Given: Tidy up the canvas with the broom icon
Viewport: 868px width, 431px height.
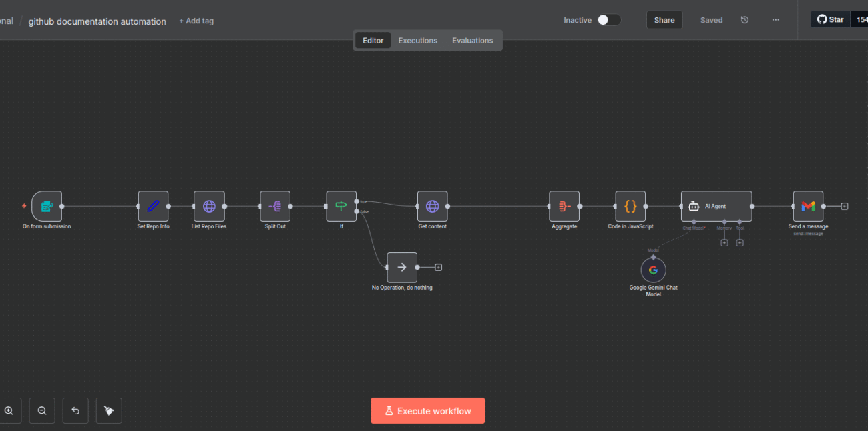Looking at the screenshot, I should (109, 411).
